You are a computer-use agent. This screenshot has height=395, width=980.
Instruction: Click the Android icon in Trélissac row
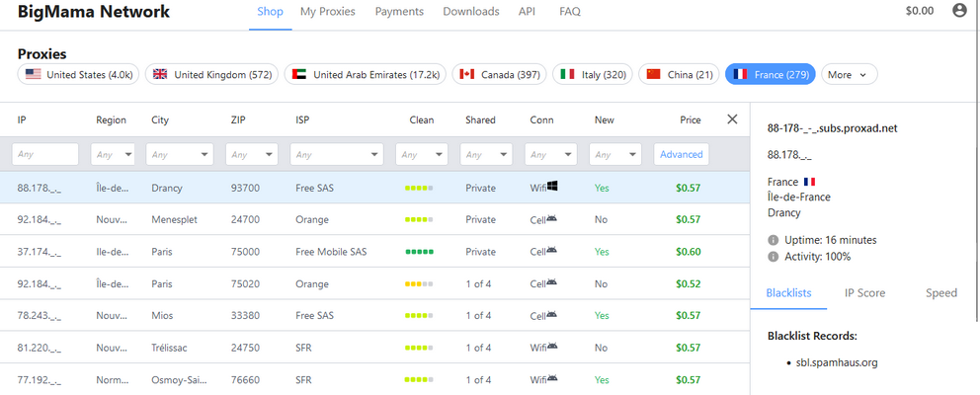click(552, 346)
